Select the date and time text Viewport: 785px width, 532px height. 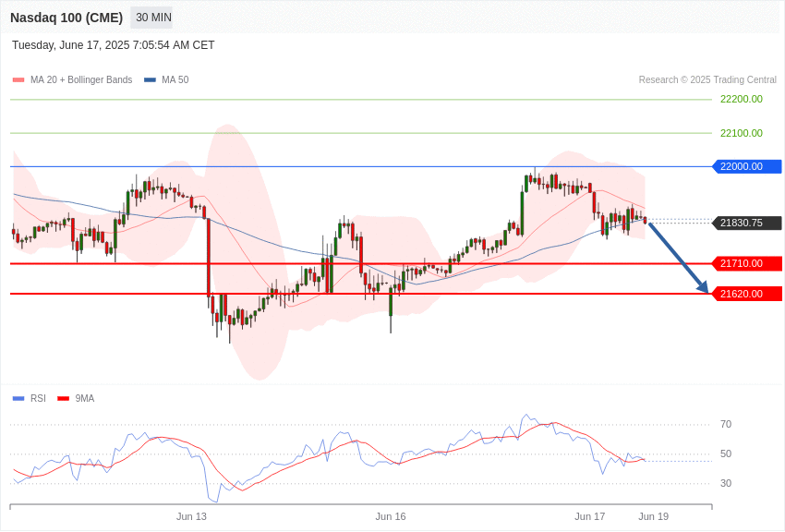coord(114,45)
